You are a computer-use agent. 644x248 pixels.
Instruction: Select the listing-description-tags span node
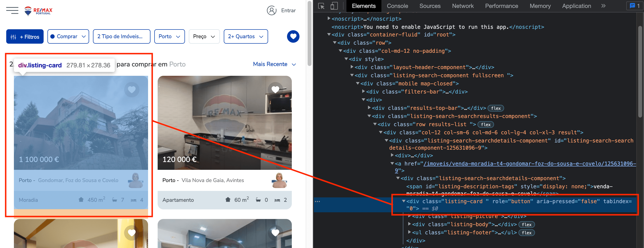tap(509, 190)
